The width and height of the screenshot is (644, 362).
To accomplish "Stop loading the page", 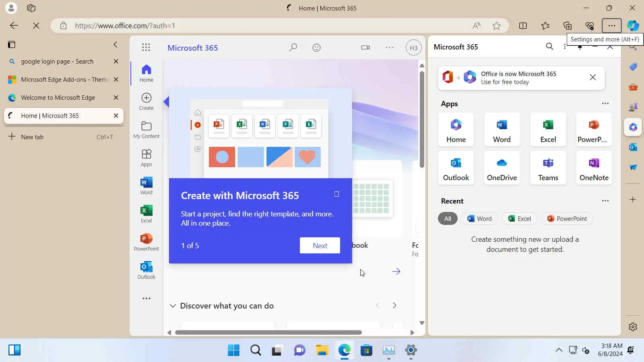I will (36, 26).
